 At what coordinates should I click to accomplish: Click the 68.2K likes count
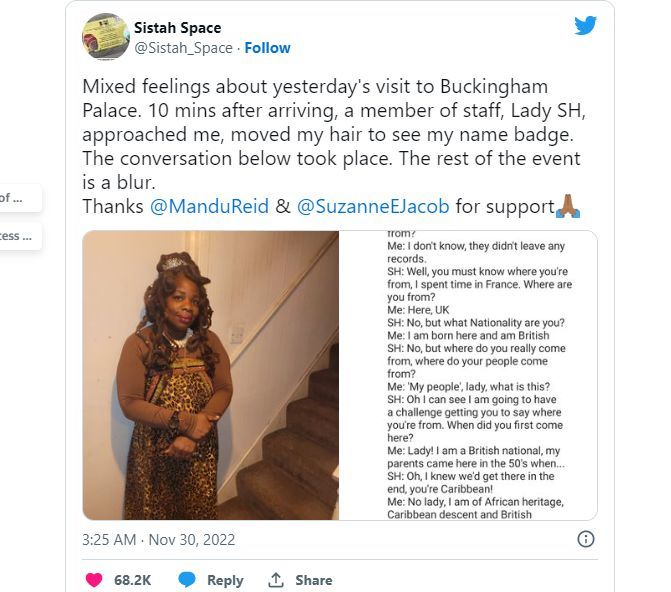coord(133,580)
